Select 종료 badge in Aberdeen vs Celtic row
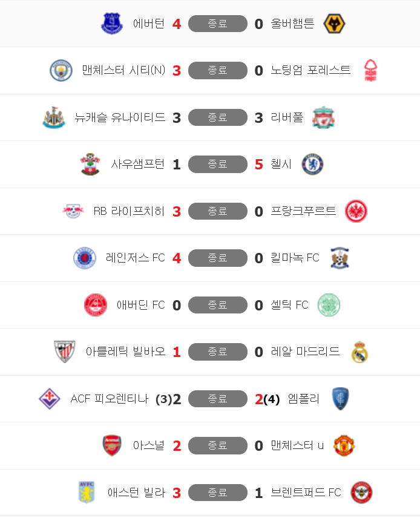420x521 pixels. [218, 305]
